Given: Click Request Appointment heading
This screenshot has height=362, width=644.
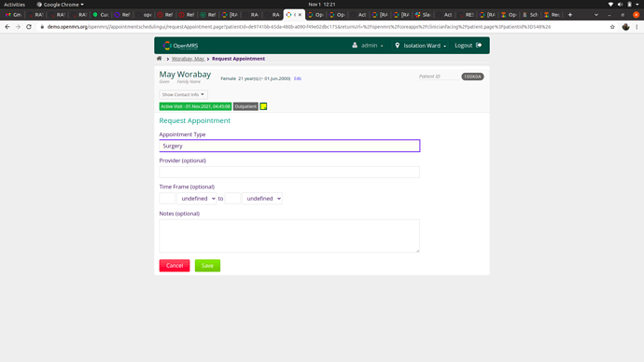Looking at the screenshot, I should [195, 120].
